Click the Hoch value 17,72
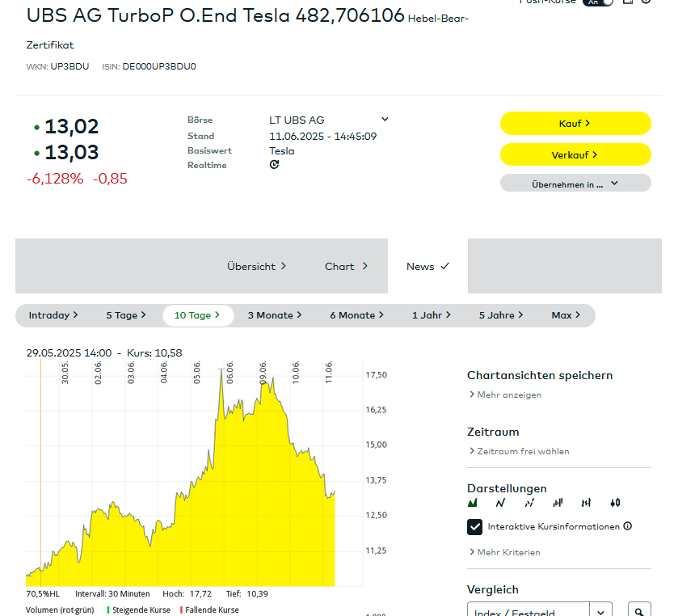 201,594
